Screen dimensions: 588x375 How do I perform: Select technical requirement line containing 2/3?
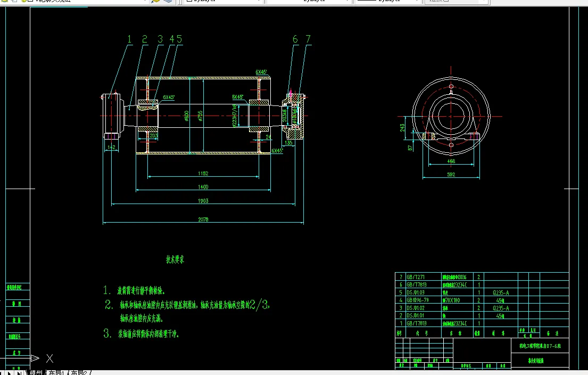tap(187, 305)
